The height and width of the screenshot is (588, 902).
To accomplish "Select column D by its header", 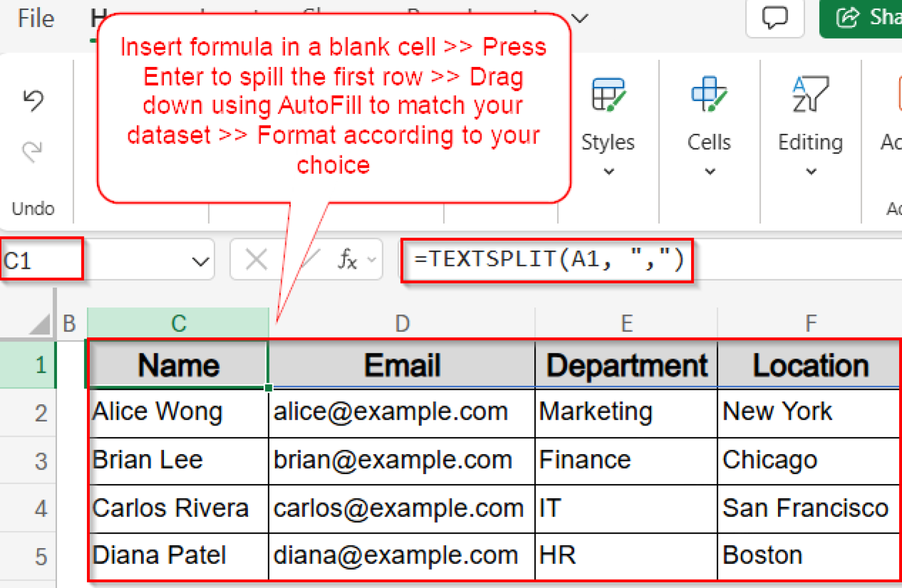I will click(x=402, y=323).
